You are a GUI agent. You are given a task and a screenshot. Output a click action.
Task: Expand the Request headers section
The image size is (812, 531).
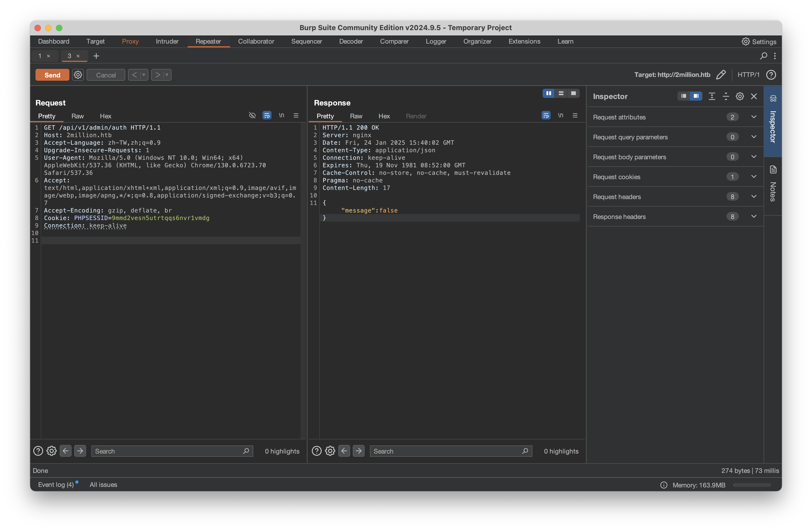click(x=754, y=197)
